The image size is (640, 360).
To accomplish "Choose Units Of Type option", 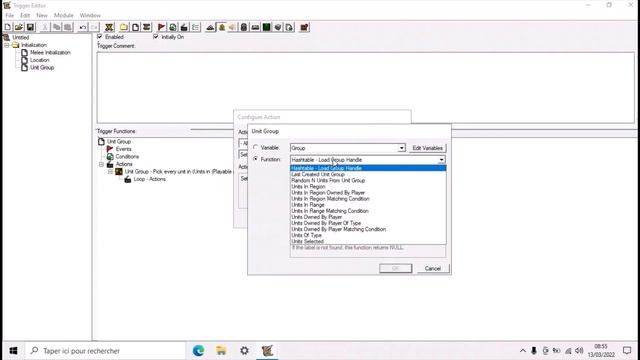I will point(368,236).
